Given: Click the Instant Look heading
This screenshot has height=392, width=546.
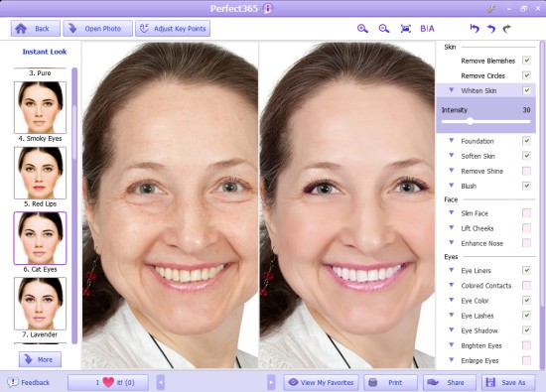Looking at the screenshot, I should click(x=45, y=52).
